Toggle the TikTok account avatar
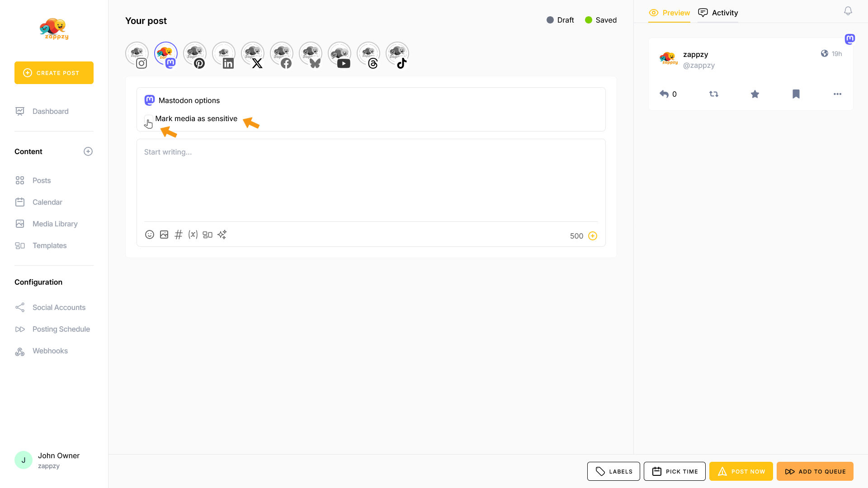The width and height of the screenshot is (868, 488). pos(397,54)
